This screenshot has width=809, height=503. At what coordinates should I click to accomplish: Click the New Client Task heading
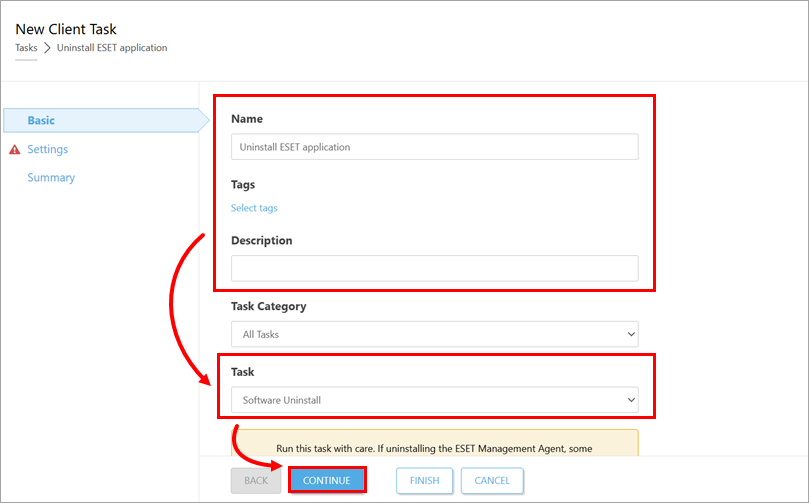pyautogui.click(x=66, y=30)
